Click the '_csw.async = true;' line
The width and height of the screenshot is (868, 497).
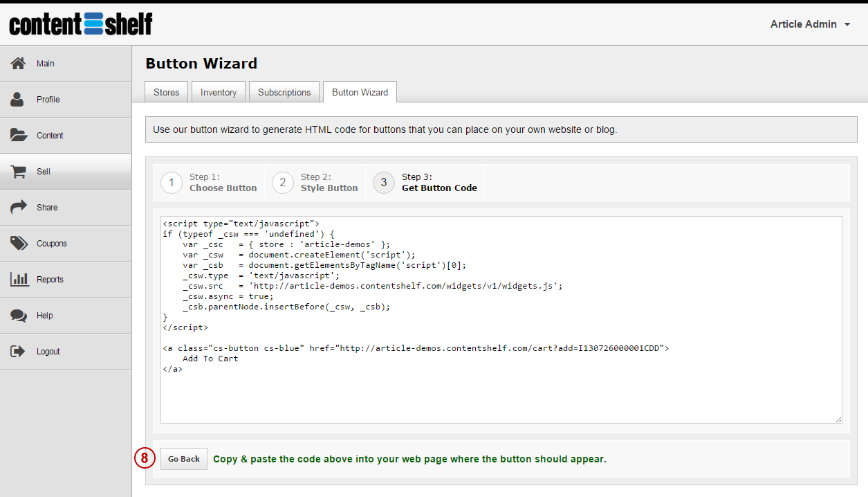pyautogui.click(x=228, y=296)
